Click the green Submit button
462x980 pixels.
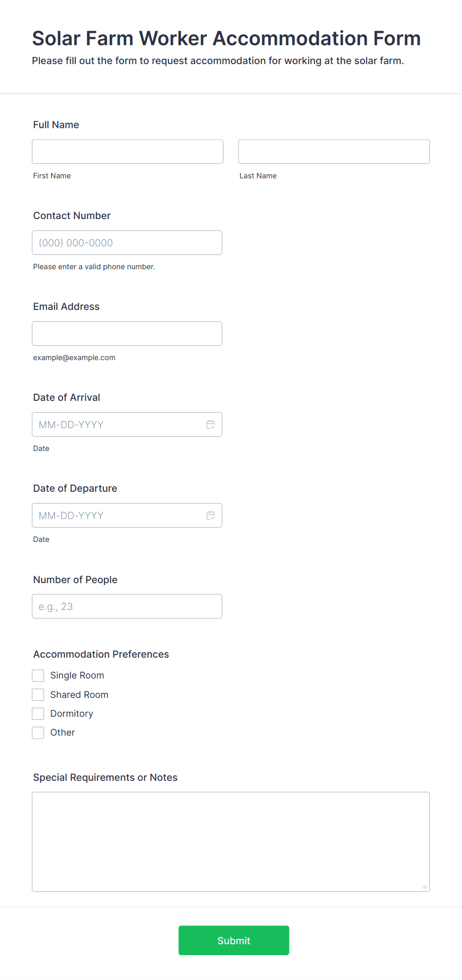(x=234, y=940)
